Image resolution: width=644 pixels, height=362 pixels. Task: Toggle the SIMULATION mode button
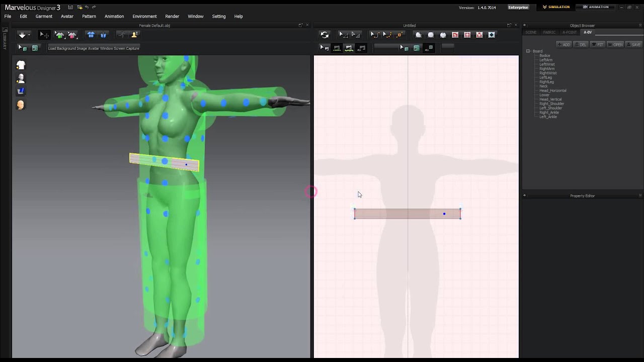pyautogui.click(x=556, y=7)
